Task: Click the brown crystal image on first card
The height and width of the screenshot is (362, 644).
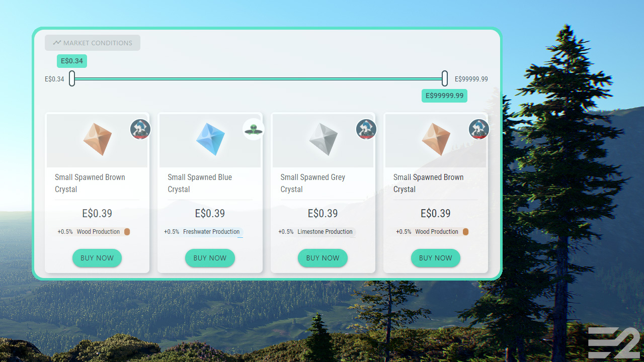Action: click(x=98, y=139)
